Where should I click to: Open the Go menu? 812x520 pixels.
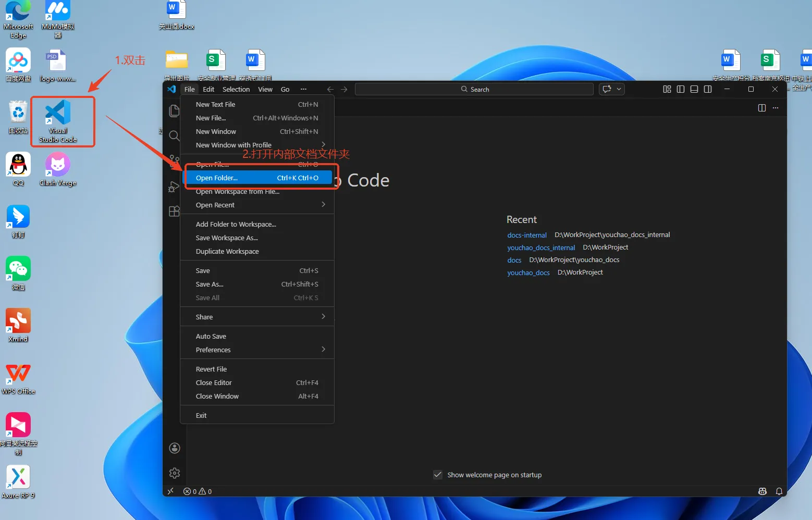(x=285, y=89)
